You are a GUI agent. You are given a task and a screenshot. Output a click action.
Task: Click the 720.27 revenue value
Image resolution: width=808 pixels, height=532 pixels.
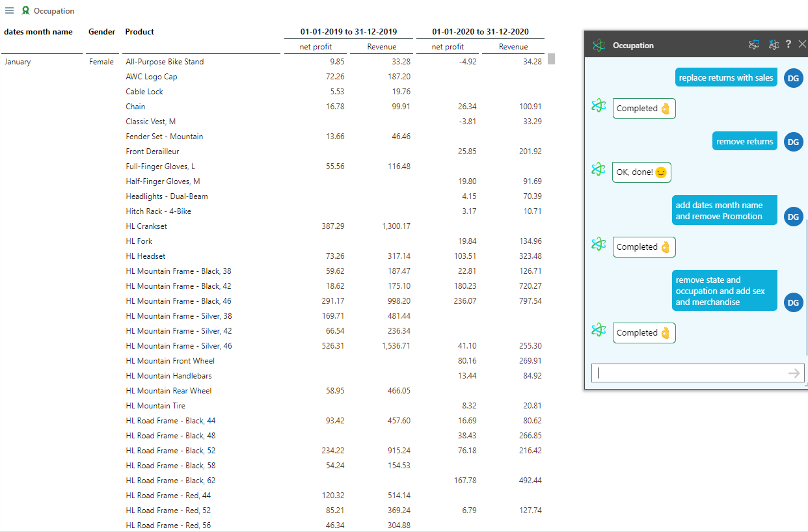tap(530, 286)
